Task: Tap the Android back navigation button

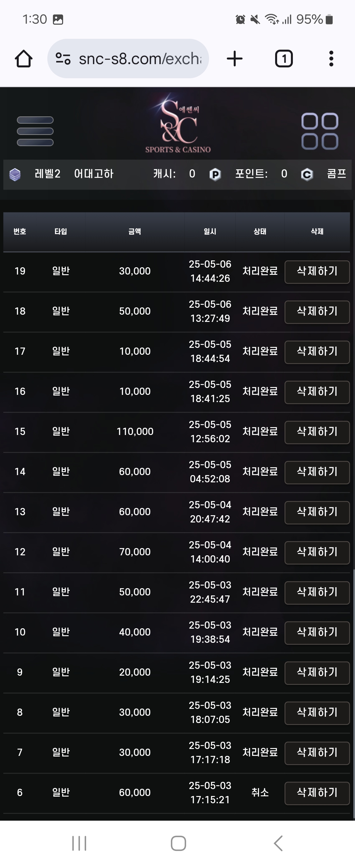Action: (278, 843)
